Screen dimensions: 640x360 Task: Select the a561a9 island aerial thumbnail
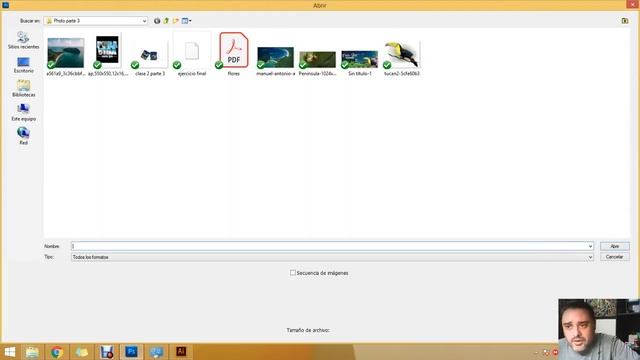click(x=65, y=53)
